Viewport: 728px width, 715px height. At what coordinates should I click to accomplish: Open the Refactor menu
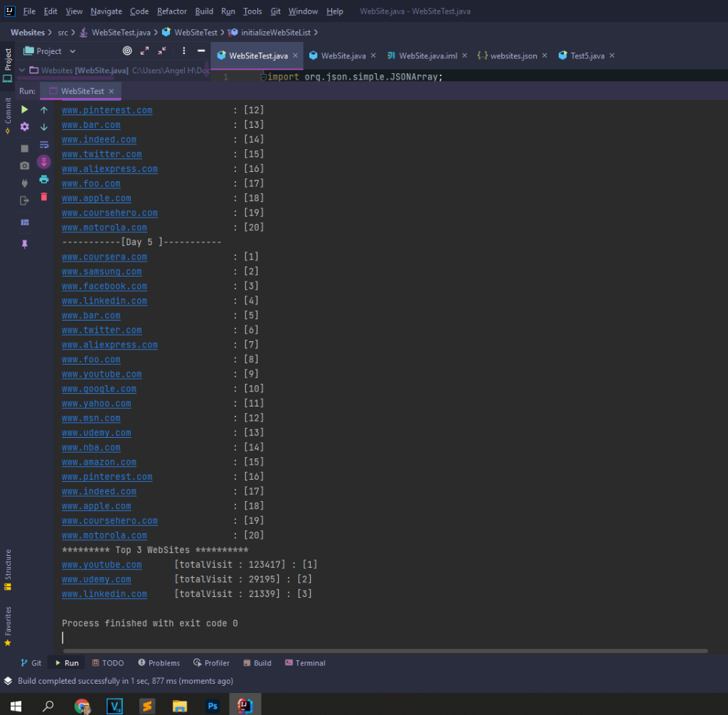pyautogui.click(x=172, y=11)
